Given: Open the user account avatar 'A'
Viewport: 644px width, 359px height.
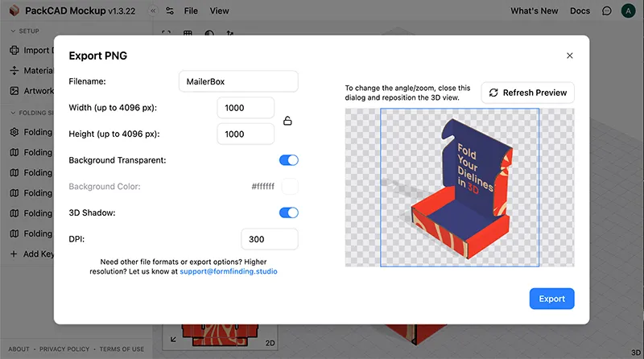Looking at the screenshot, I should click(x=628, y=11).
